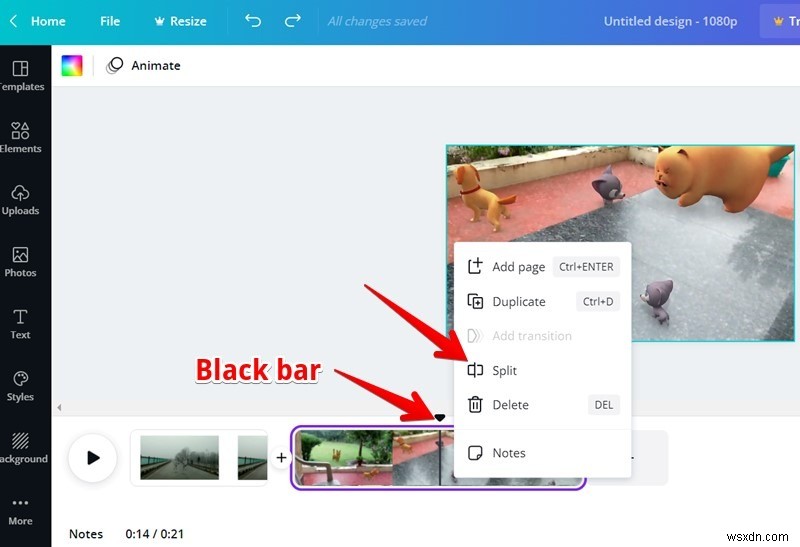Open the Photos sidebar panel
This screenshot has height=547, width=800.
20,262
